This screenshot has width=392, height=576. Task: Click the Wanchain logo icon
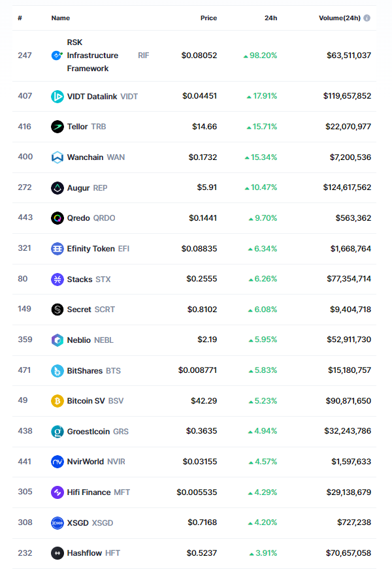pos(57,157)
